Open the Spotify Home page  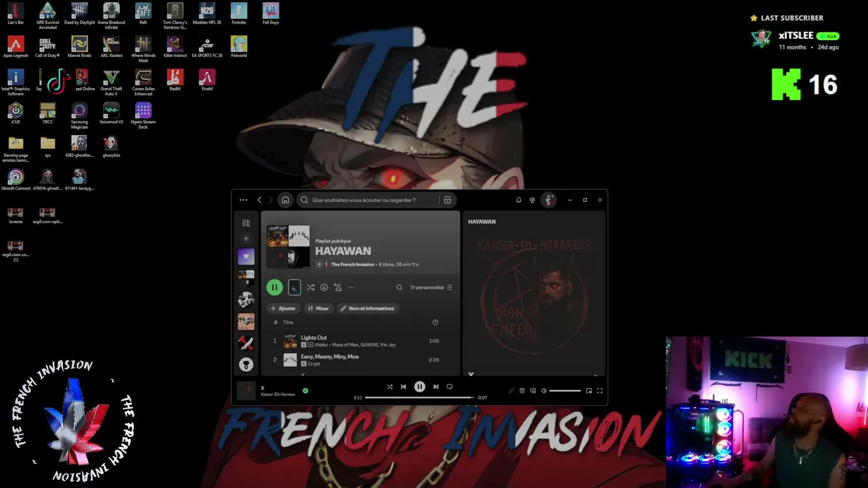click(285, 200)
